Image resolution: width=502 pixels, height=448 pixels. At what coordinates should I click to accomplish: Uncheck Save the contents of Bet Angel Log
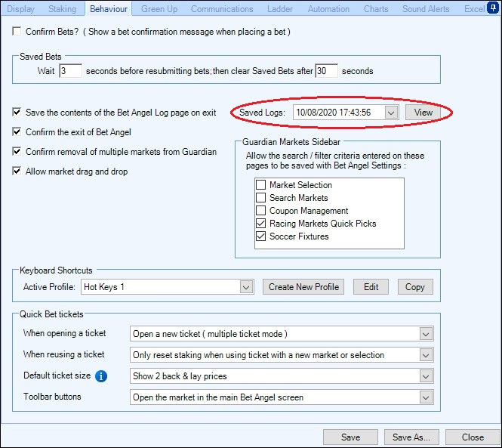pos(17,112)
